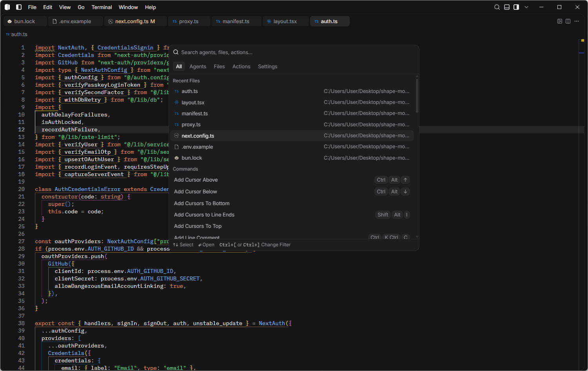588x371 pixels.
Task: Open manifest.ts from Recent Files
Action: [292, 113]
